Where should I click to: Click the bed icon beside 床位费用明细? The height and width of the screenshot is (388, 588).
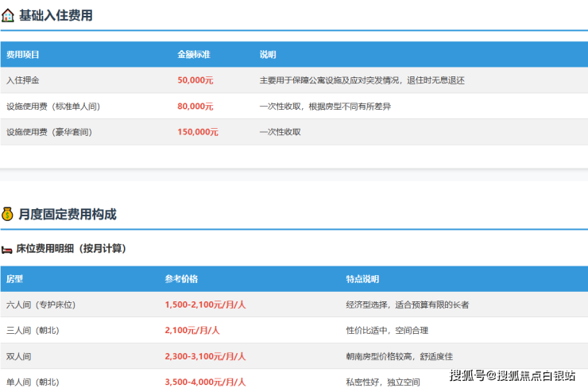point(7,249)
